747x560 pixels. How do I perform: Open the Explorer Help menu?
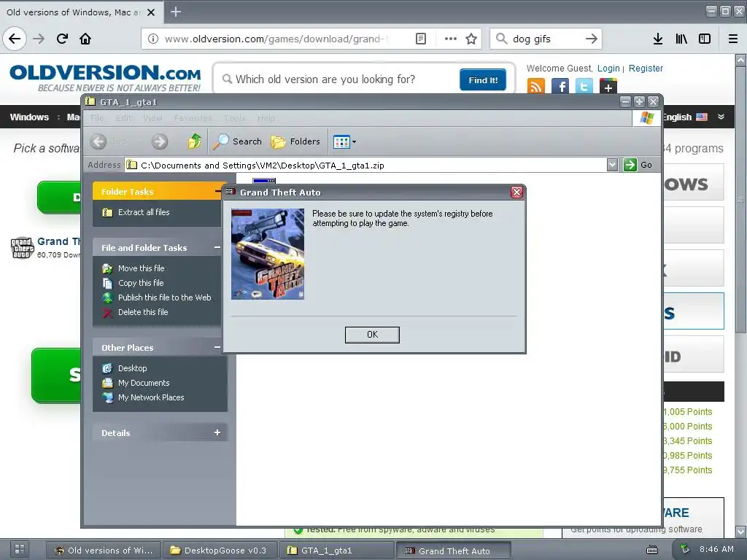(x=266, y=118)
